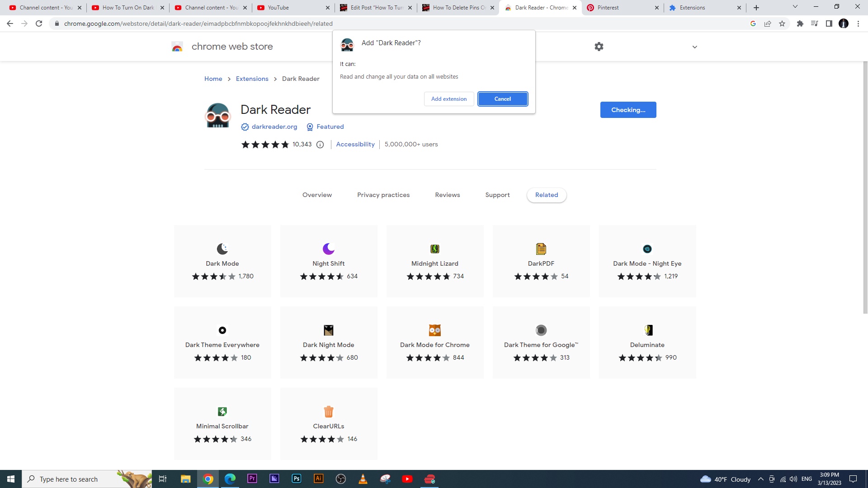Expand the account dropdown chevron
The width and height of the screenshot is (868, 488).
(x=695, y=47)
